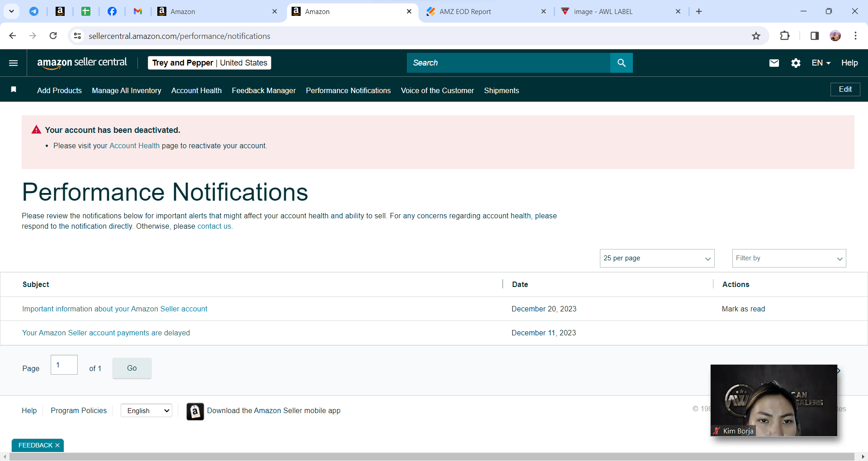Viewport: 868px width, 461px height.
Task: Switch to the first Amazon tab
Action: pos(217,11)
